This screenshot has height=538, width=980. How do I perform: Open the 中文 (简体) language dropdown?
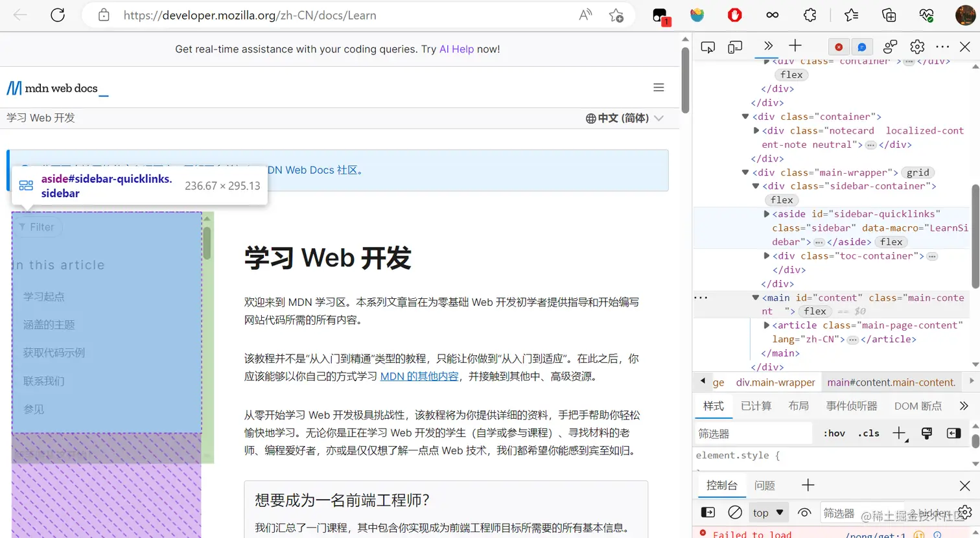pos(625,118)
